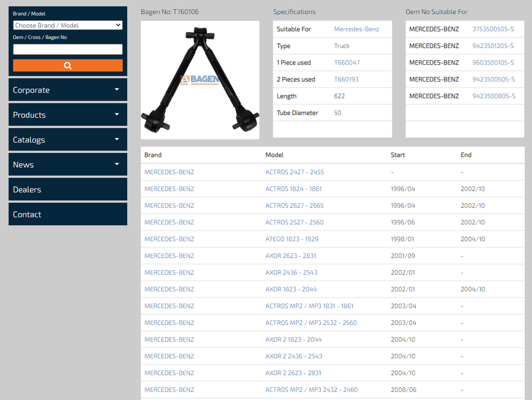This screenshot has height=400, width=532.
Task: Click the Brand column header
Action: [x=153, y=155]
